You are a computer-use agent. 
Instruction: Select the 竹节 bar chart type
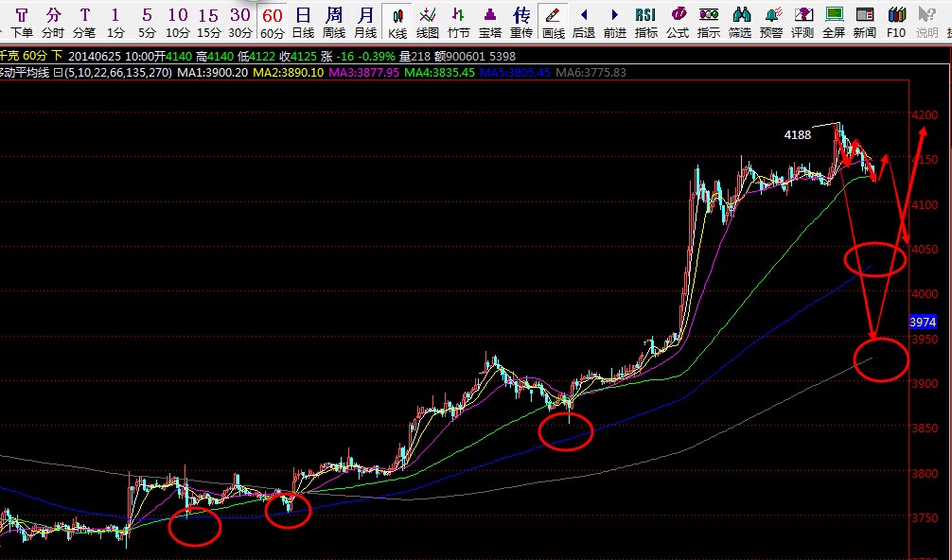tap(459, 23)
